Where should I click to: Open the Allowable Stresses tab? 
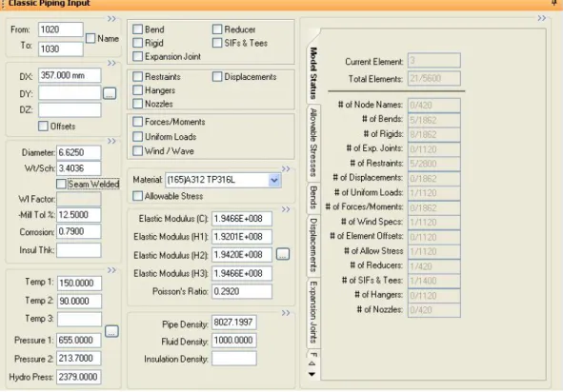tap(313, 143)
